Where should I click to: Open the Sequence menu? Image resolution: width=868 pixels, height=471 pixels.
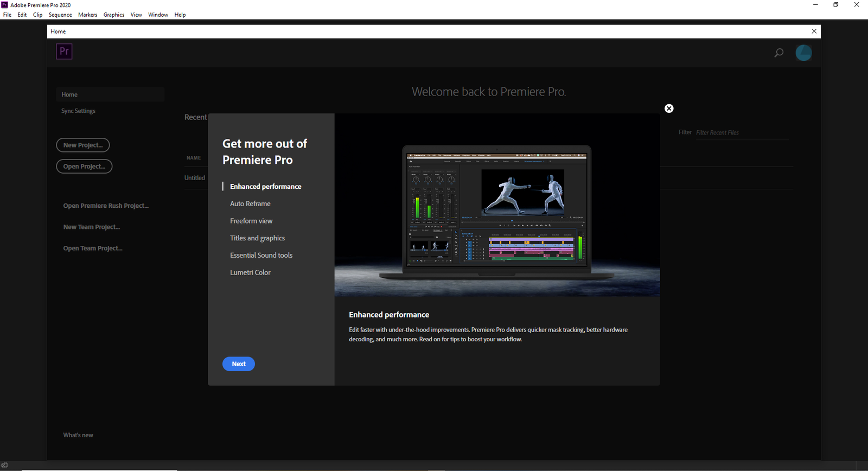click(60, 15)
